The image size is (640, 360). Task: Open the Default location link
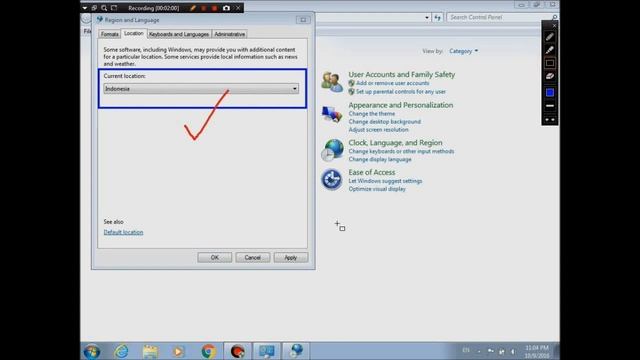(x=123, y=232)
